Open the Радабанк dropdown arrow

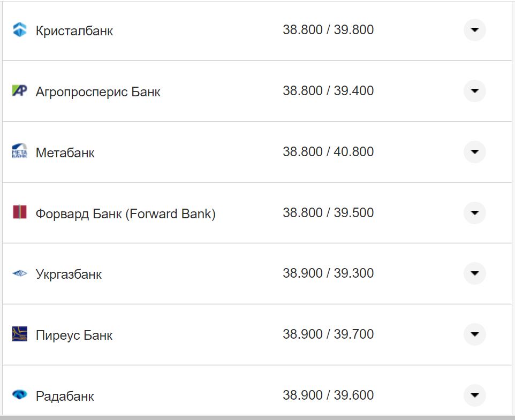(474, 395)
